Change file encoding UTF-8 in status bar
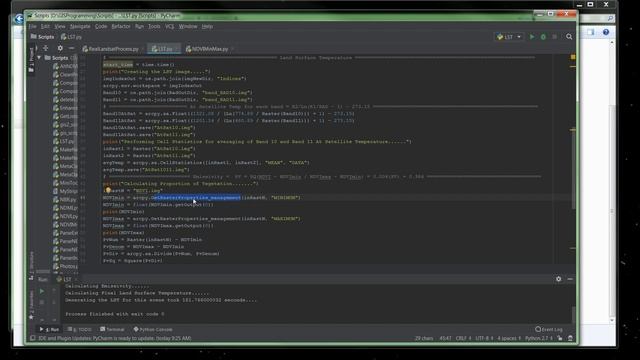The image size is (640, 360). coord(484,338)
